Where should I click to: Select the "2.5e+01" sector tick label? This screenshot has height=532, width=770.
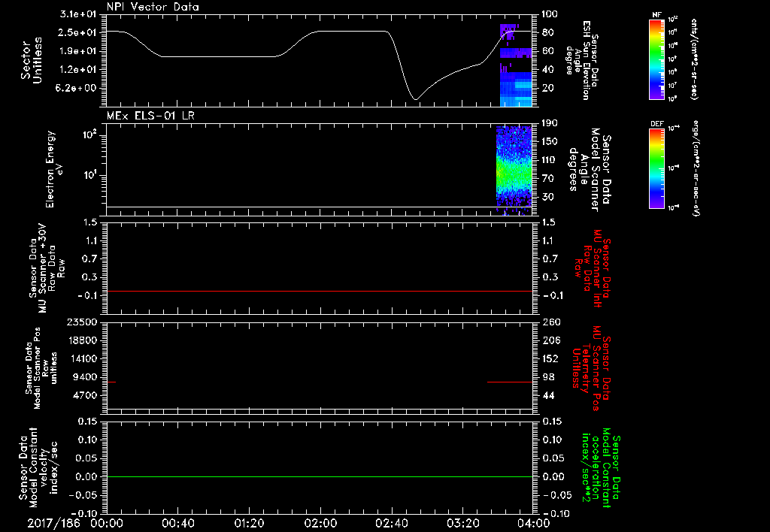pyautogui.click(x=78, y=32)
